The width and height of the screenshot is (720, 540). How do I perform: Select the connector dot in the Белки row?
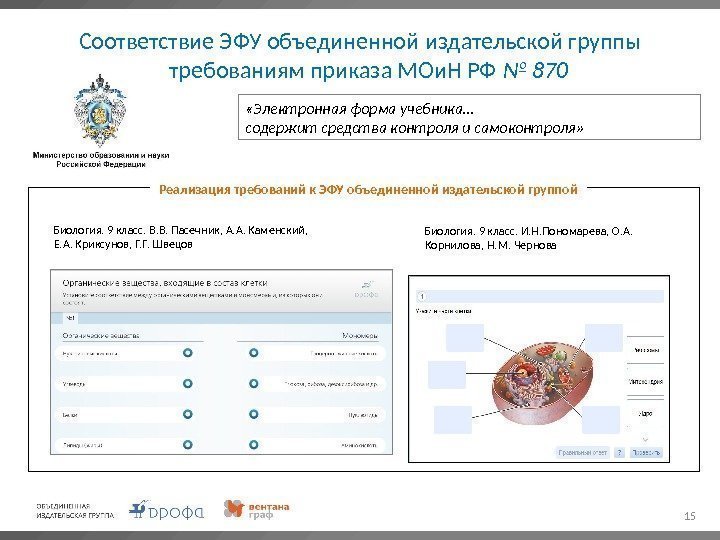pos(187,414)
